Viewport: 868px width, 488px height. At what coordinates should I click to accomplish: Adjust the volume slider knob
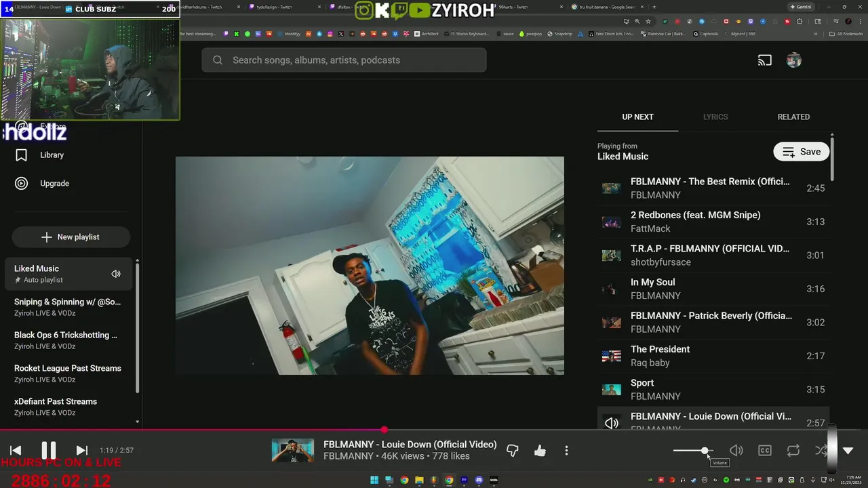coord(705,451)
